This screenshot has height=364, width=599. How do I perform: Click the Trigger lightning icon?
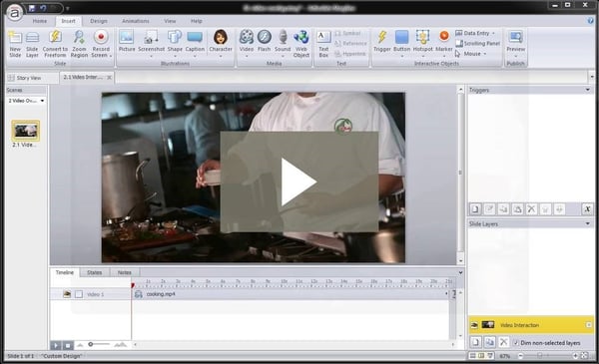382,37
